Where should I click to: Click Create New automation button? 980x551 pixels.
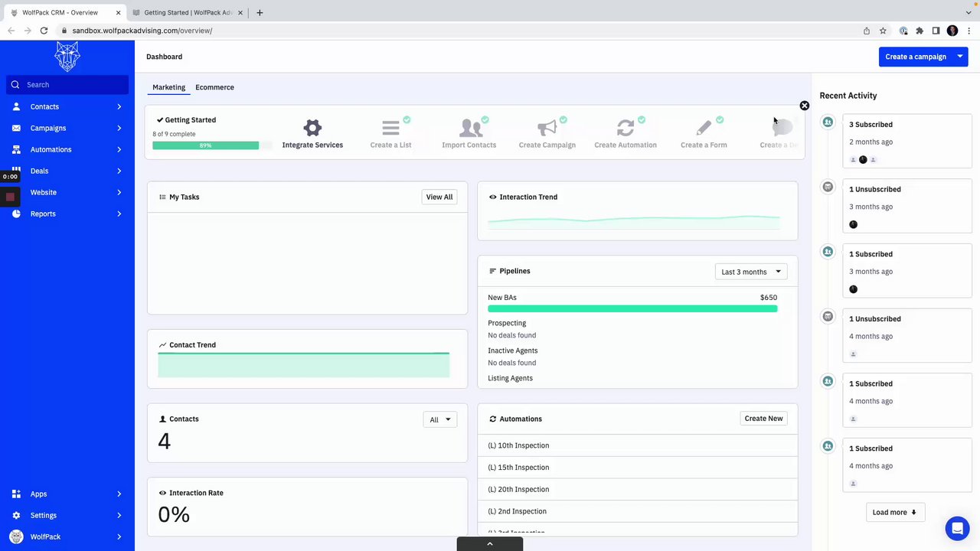[763, 419]
